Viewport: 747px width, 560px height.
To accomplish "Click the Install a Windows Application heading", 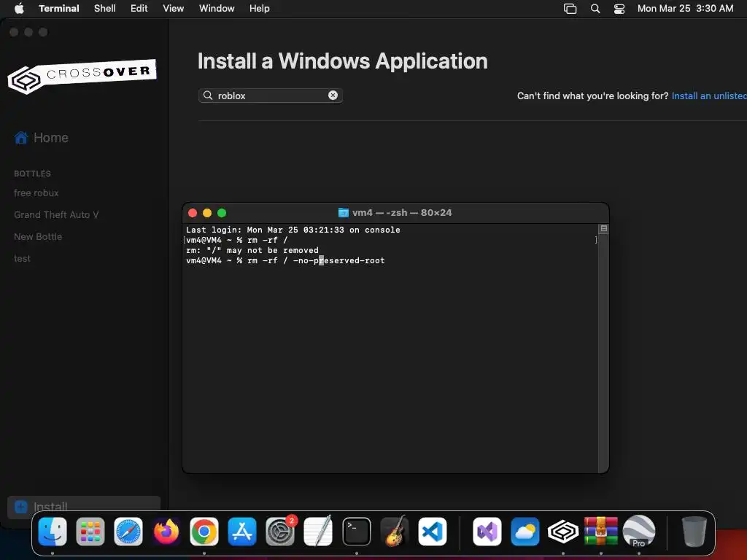I will pos(343,61).
